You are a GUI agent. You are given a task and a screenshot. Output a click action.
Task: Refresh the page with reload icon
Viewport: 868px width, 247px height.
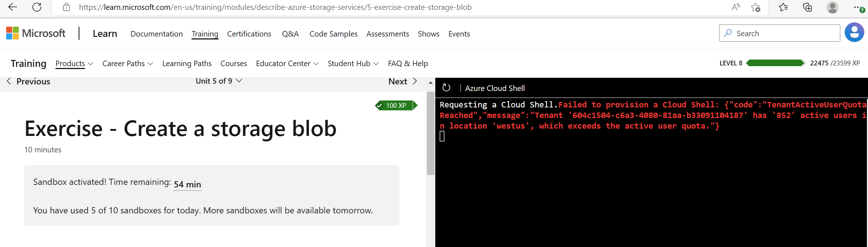pos(37,7)
